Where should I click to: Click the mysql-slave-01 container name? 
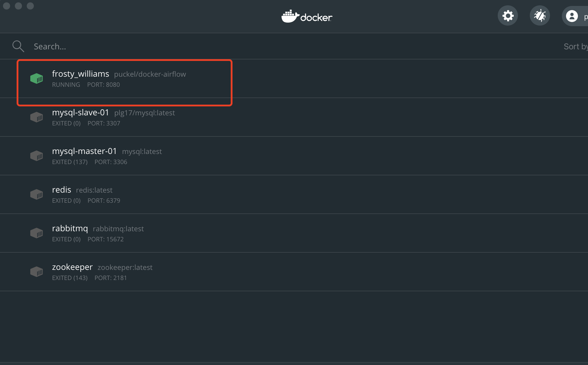coord(80,112)
